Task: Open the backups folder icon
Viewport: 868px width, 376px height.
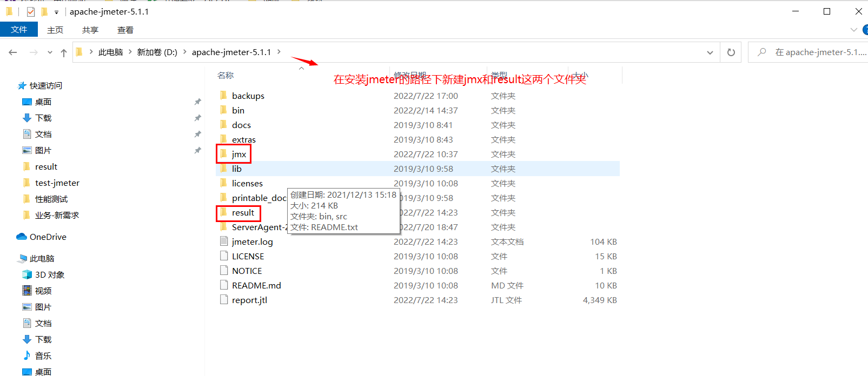Action: 223,96
